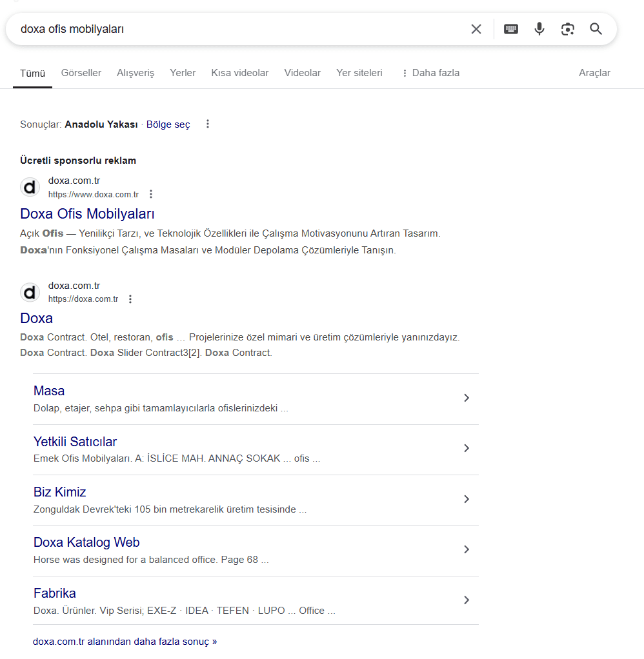This screenshot has height=659, width=644.
Task: Click the Bölge seç link
Action: point(168,124)
